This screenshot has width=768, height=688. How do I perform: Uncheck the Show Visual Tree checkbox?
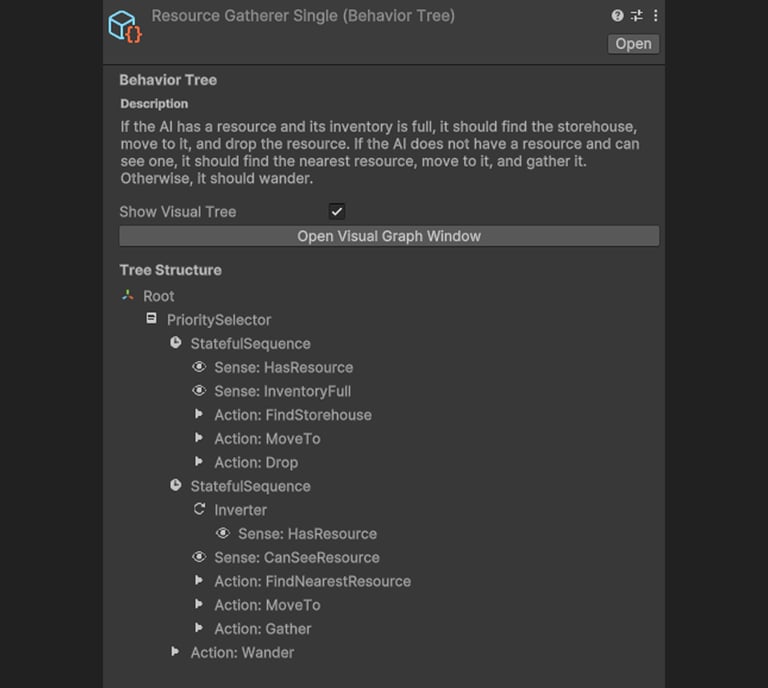click(337, 212)
